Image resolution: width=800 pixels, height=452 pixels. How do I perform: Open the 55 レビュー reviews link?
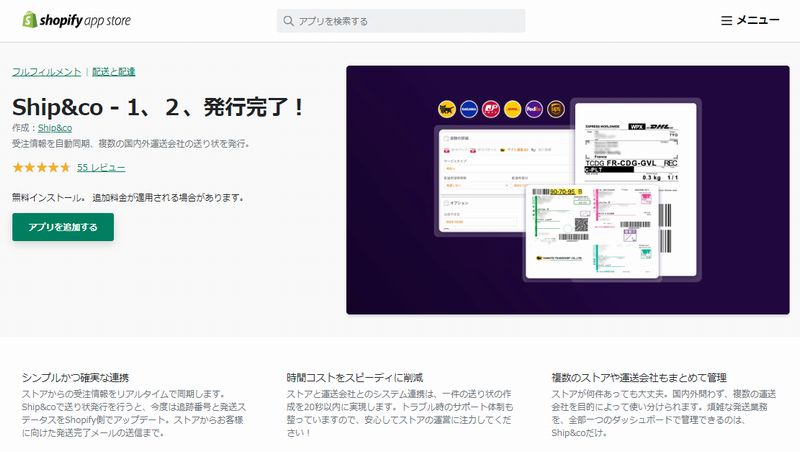click(101, 167)
